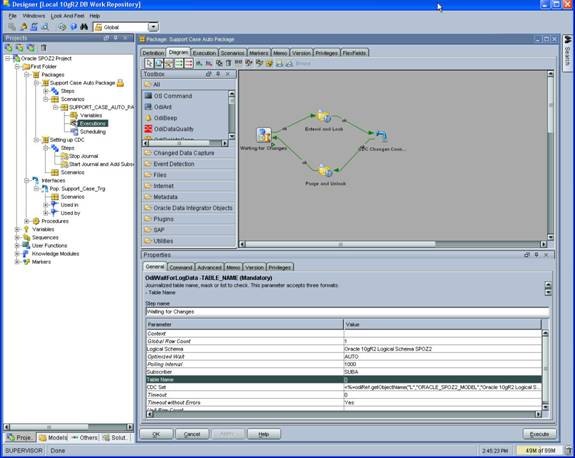Open the Global context dropdown
Image resolution: width=575 pixels, height=458 pixels.
[x=153, y=27]
